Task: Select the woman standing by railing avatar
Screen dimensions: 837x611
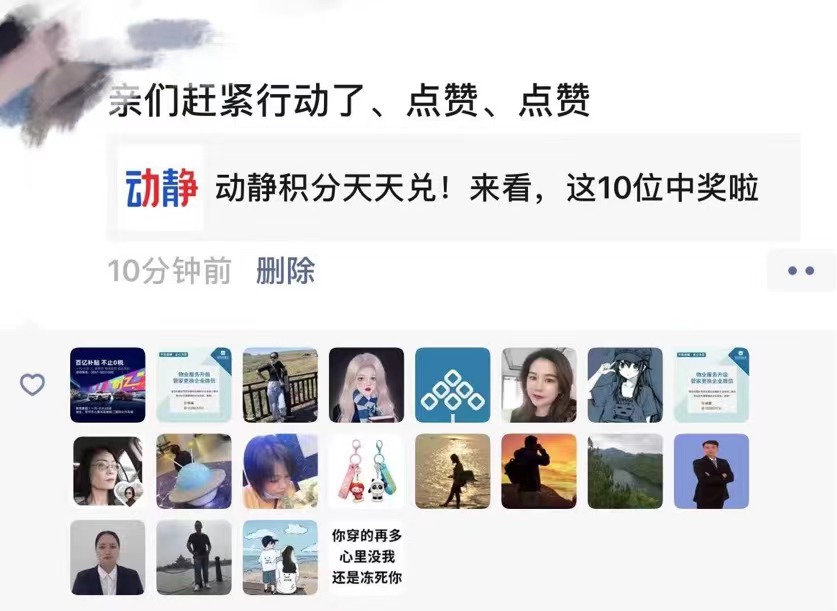Action: pos(280,385)
